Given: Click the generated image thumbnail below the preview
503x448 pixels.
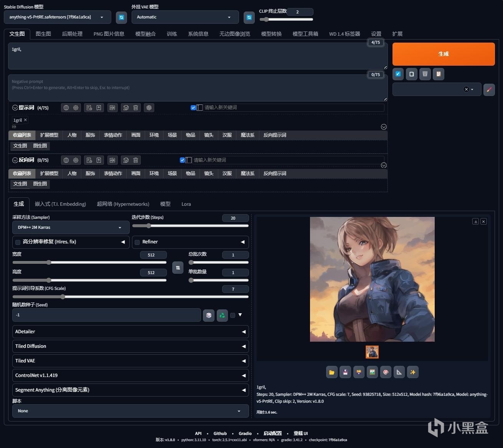Looking at the screenshot, I should tap(372, 352).
